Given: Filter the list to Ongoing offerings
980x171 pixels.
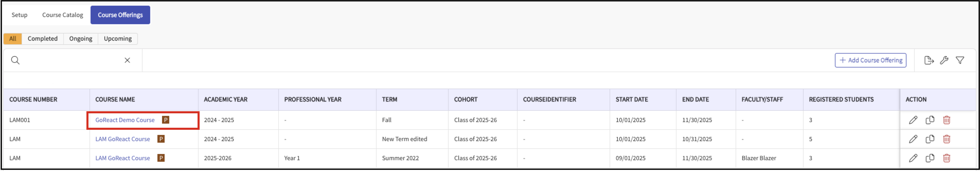Looking at the screenshot, I should [x=81, y=38].
